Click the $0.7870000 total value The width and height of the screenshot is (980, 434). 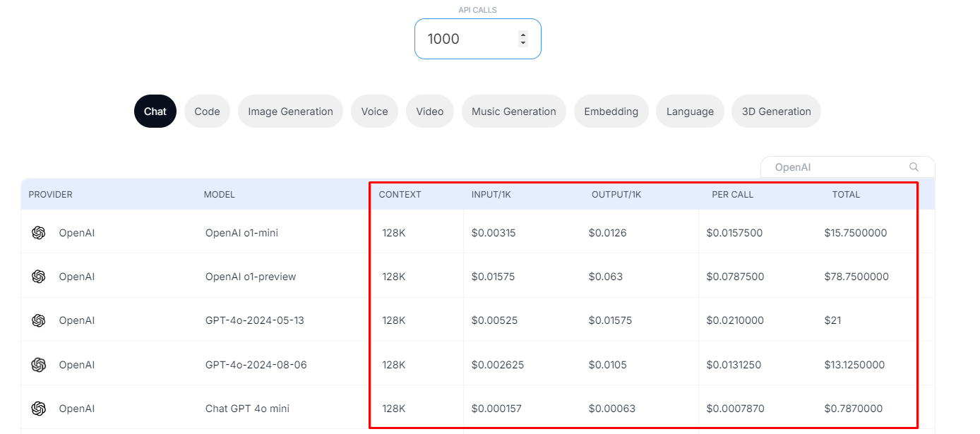click(854, 409)
